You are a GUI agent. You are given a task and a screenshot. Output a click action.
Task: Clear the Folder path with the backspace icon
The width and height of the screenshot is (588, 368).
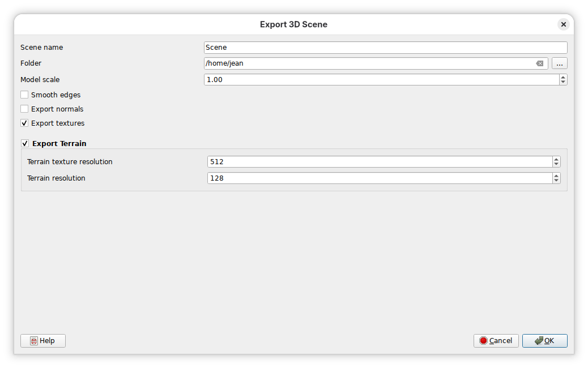click(x=540, y=63)
